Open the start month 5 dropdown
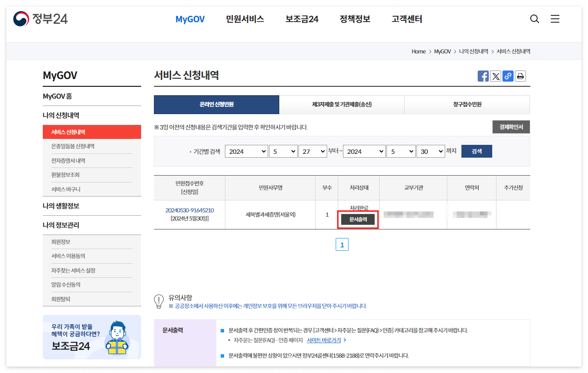Screen dimensions: 588x373 tap(283, 151)
